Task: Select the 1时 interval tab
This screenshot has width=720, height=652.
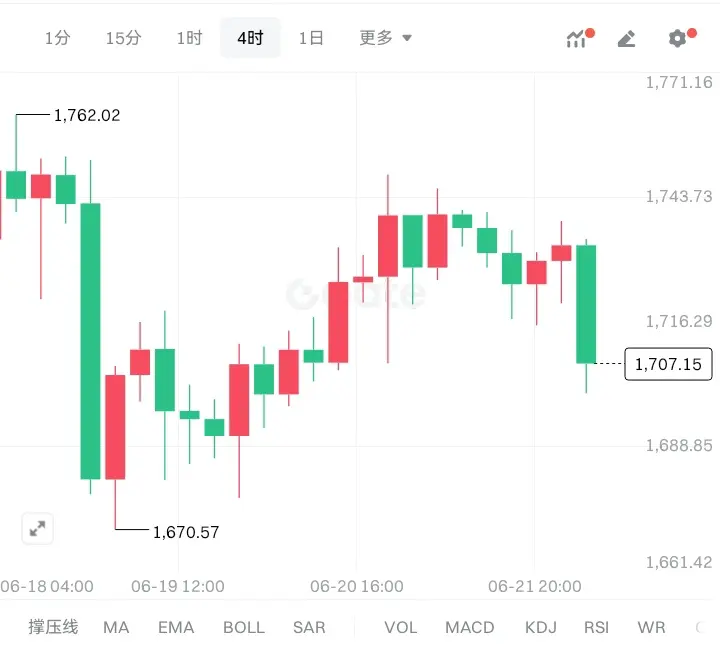Action: (190, 38)
